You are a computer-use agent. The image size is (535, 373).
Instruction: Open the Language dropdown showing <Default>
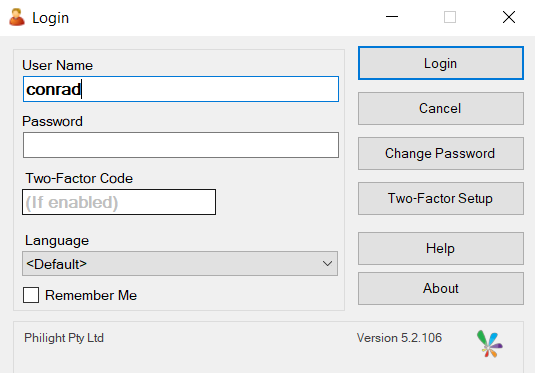(x=180, y=263)
